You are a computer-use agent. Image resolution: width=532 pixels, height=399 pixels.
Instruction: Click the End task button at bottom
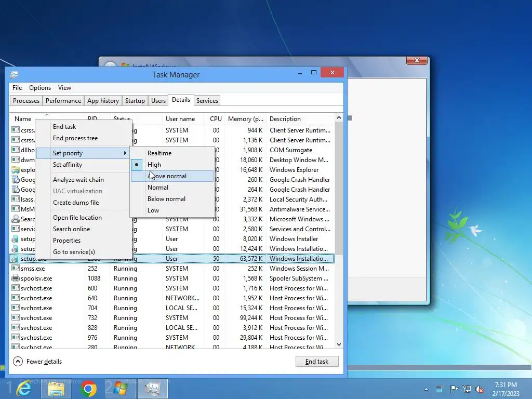(x=317, y=362)
